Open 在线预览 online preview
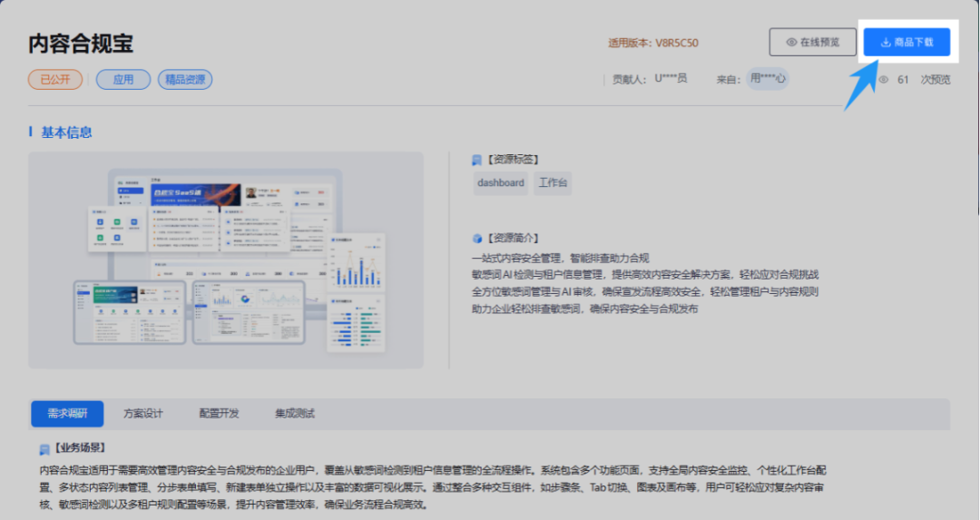The image size is (980, 520). click(x=812, y=42)
